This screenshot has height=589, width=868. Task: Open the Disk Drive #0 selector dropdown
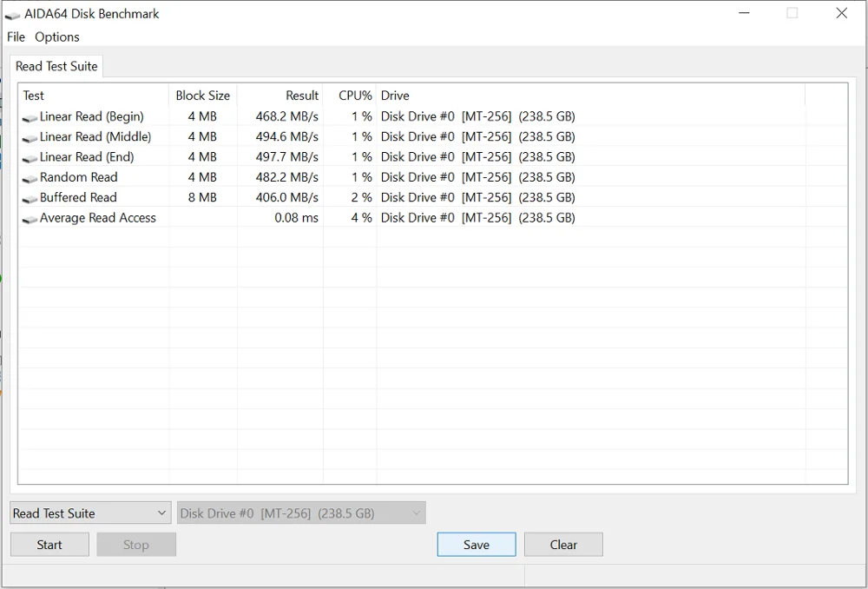pyautogui.click(x=302, y=513)
